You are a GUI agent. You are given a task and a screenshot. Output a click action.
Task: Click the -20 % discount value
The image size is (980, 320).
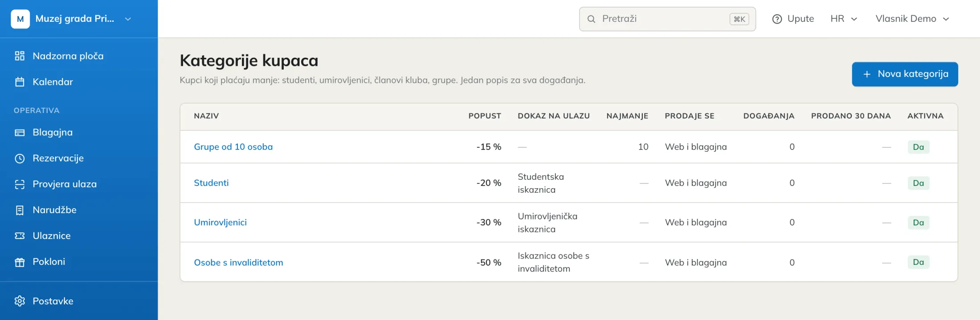click(489, 183)
